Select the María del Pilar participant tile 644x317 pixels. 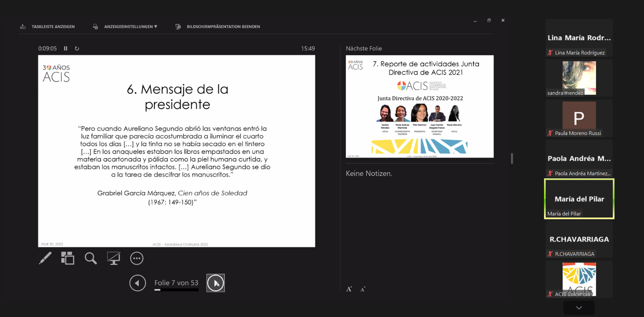pyautogui.click(x=579, y=199)
